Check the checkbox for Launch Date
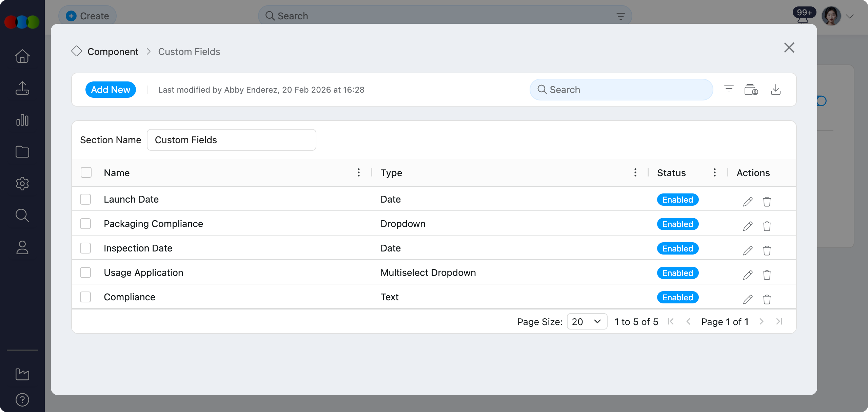Viewport: 868px width, 412px height. coord(86,199)
